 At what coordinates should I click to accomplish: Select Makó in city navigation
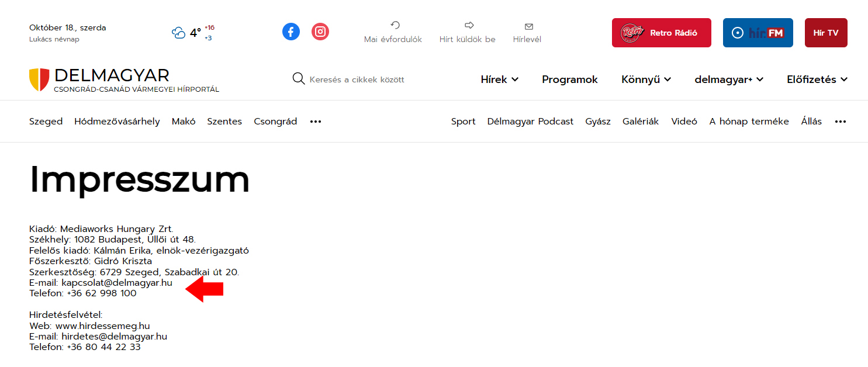tap(184, 122)
